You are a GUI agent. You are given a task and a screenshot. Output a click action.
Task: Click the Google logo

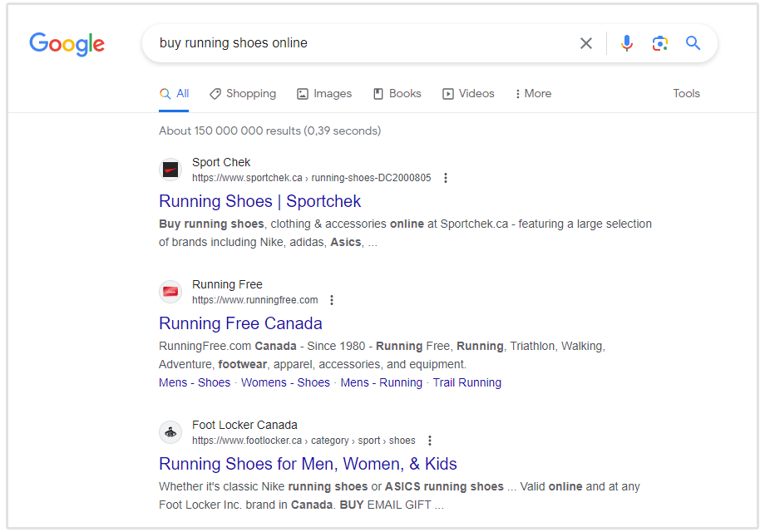coord(67,43)
